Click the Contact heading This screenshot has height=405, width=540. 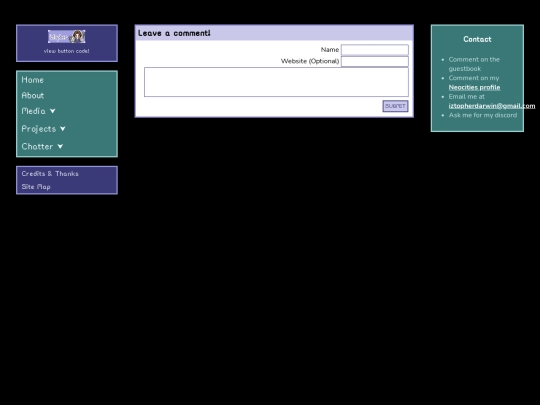pos(477,39)
